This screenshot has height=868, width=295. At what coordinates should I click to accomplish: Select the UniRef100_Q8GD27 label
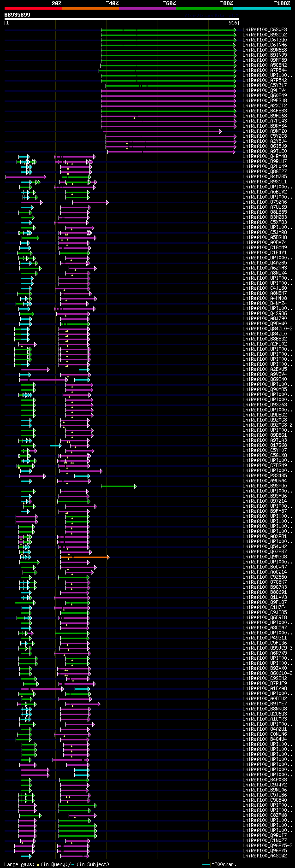click(x=265, y=171)
